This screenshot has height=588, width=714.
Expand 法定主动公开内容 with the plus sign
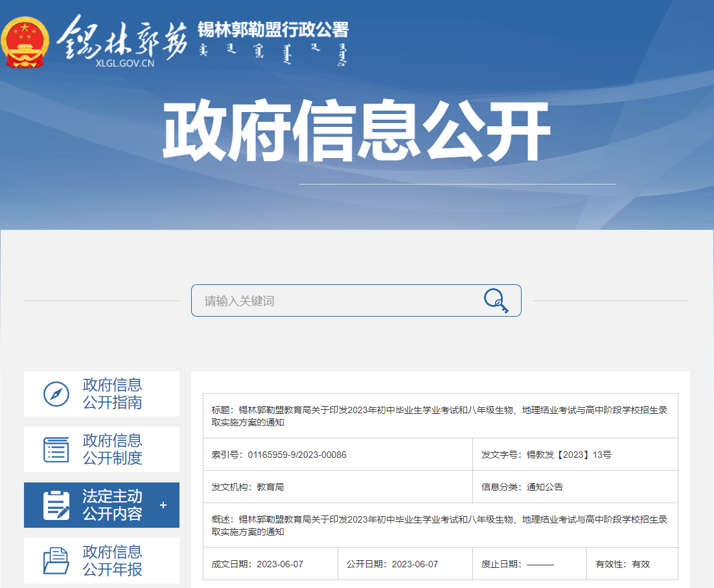pos(163,505)
